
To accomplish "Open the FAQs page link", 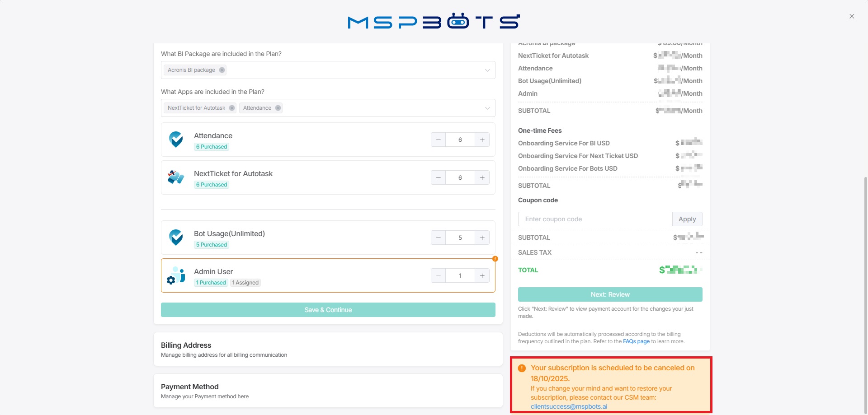I will (636, 341).
